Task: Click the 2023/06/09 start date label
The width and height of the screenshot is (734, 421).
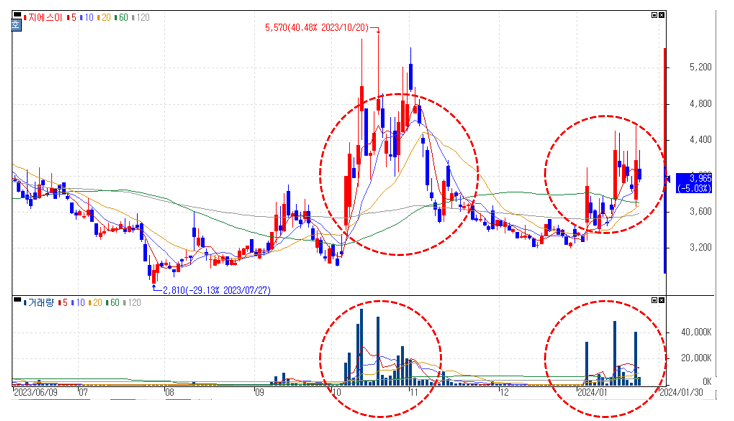Action: (x=36, y=392)
